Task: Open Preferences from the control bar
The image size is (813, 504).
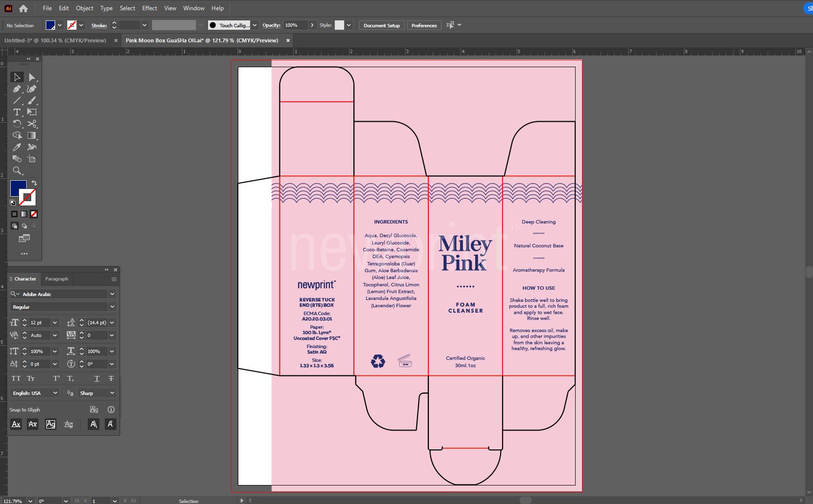Action: (x=424, y=25)
